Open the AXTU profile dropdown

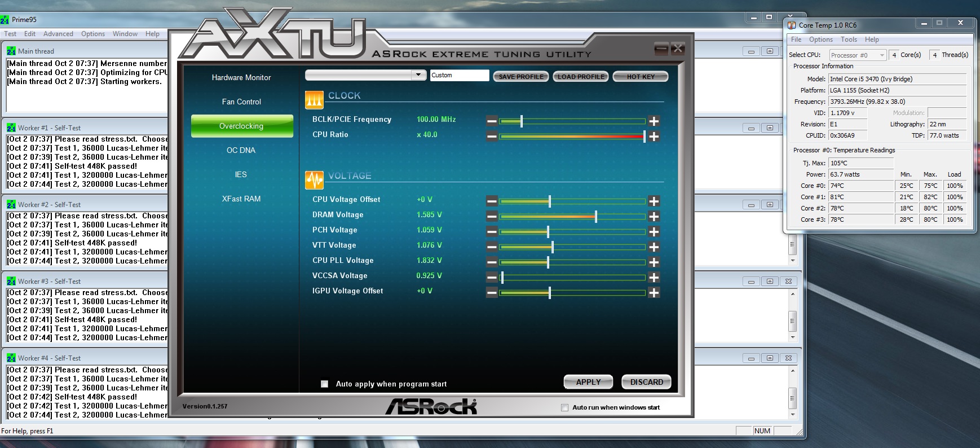point(418,74)
